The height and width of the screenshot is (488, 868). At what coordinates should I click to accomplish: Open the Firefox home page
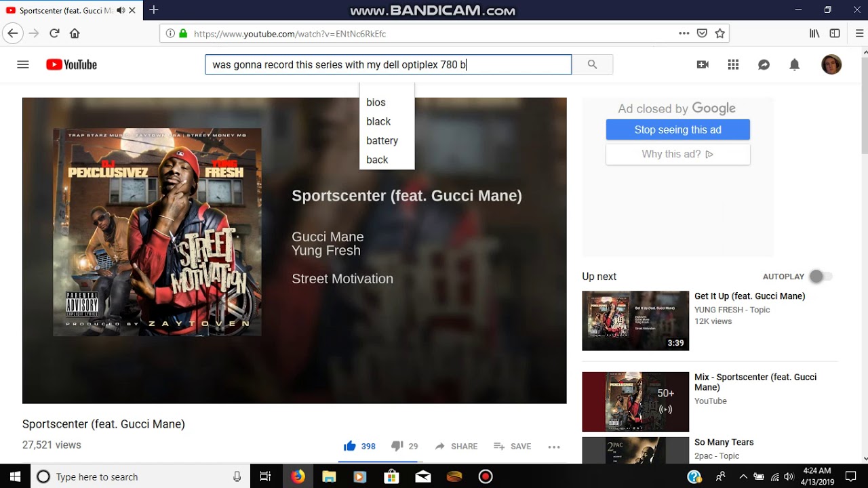75,33
